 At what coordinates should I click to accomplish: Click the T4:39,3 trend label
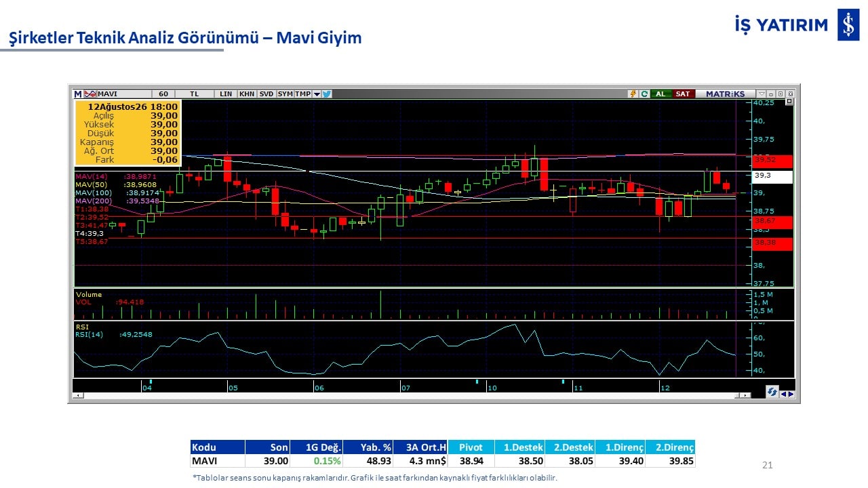click(x=90, y=233)
